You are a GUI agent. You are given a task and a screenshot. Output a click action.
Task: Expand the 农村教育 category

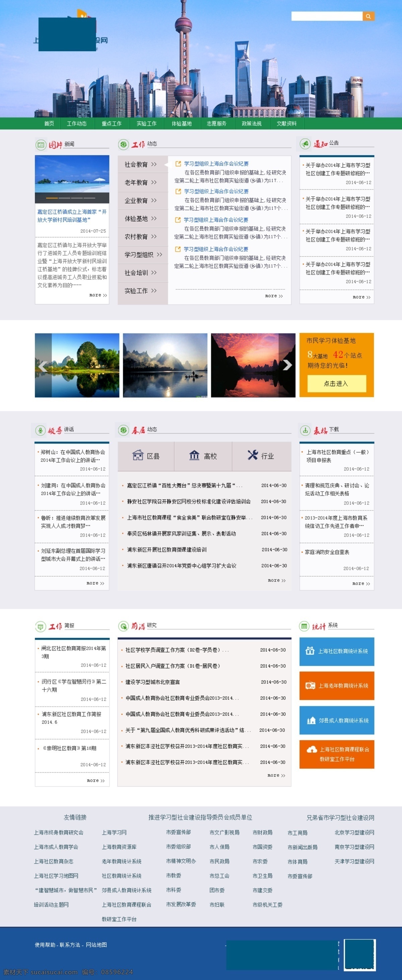pos(141,237)
